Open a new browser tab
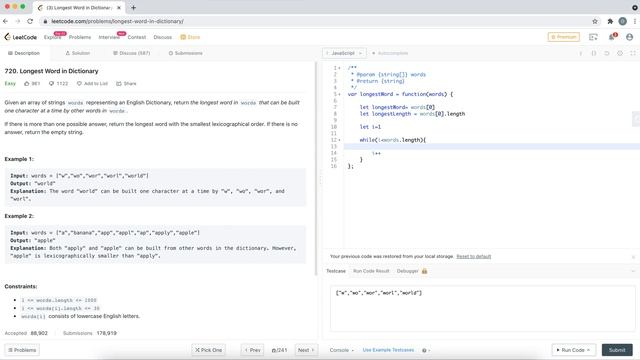The image size is (640, 360). (133, 7)
